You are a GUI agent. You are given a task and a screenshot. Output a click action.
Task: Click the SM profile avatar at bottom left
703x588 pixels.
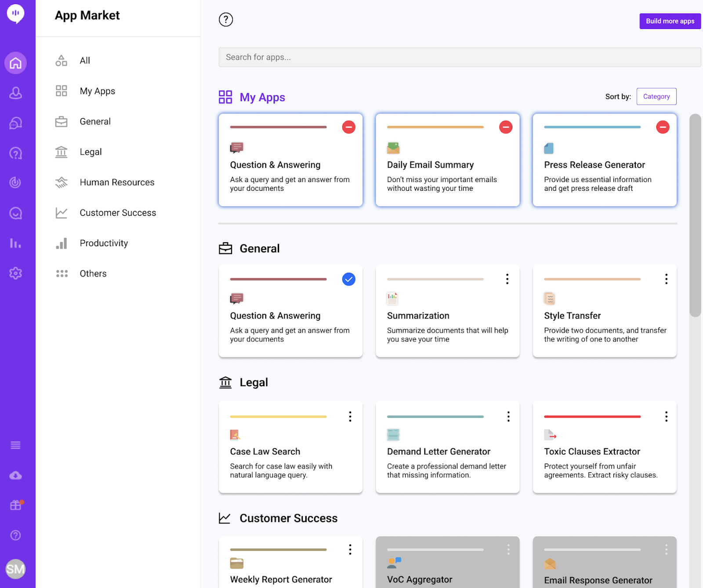coord(16,569)
